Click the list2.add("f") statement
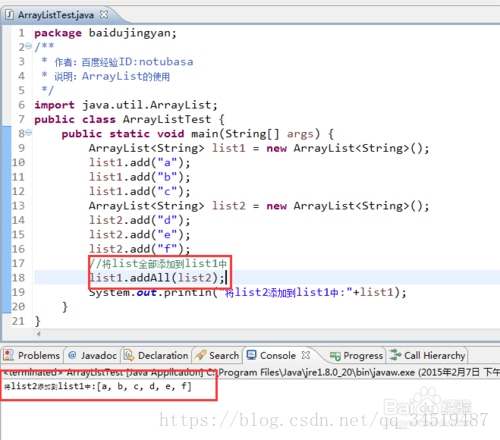Image resolution: width=500 pixels, height=440 pixels. [x=139, y=249]
